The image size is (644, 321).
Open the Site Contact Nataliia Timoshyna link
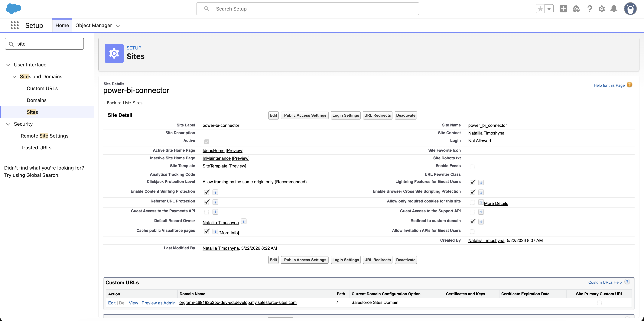pyautogui.click(x=486, y=133)
